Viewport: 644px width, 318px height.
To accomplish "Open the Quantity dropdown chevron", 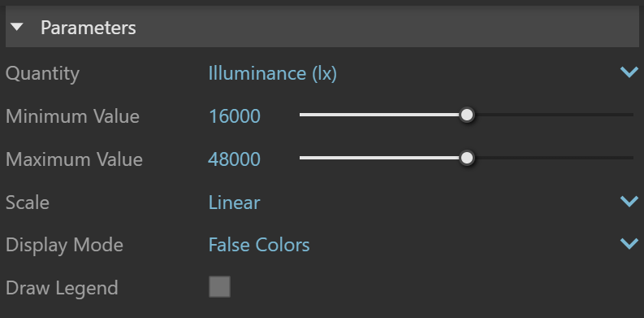I will pos(629,73).
